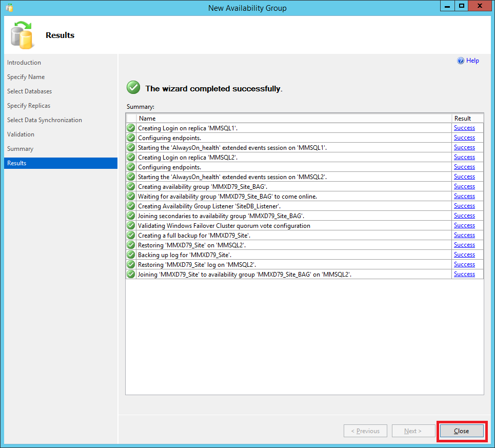Click green check beside Creating availability group row
Viewport: 495px width, 448px height.
131,186
